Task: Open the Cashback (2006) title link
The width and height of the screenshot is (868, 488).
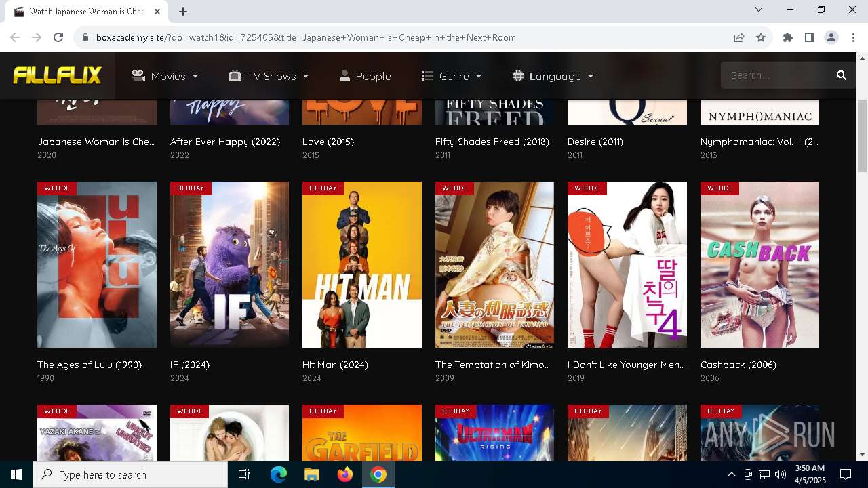Action: [738, 365]
